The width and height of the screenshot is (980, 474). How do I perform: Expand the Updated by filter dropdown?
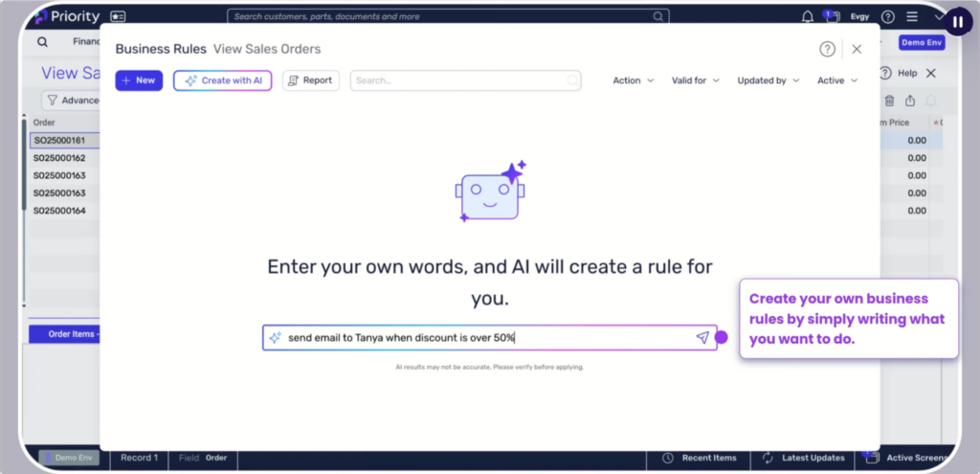(x=768, y=80)
